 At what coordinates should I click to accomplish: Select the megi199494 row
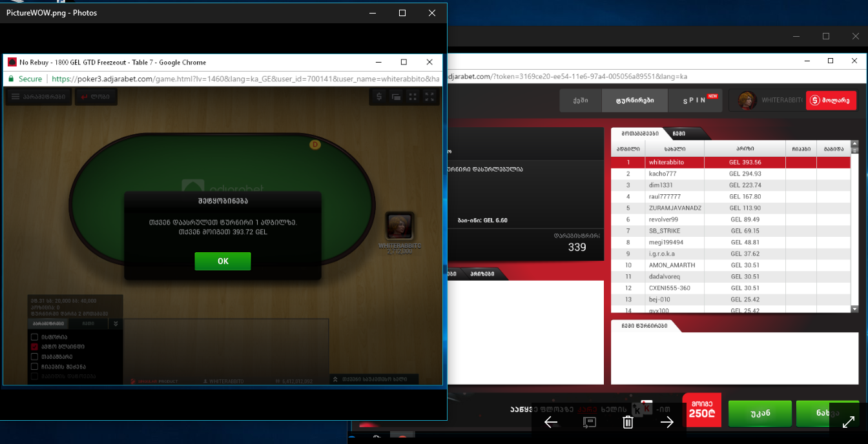point(730,242)
